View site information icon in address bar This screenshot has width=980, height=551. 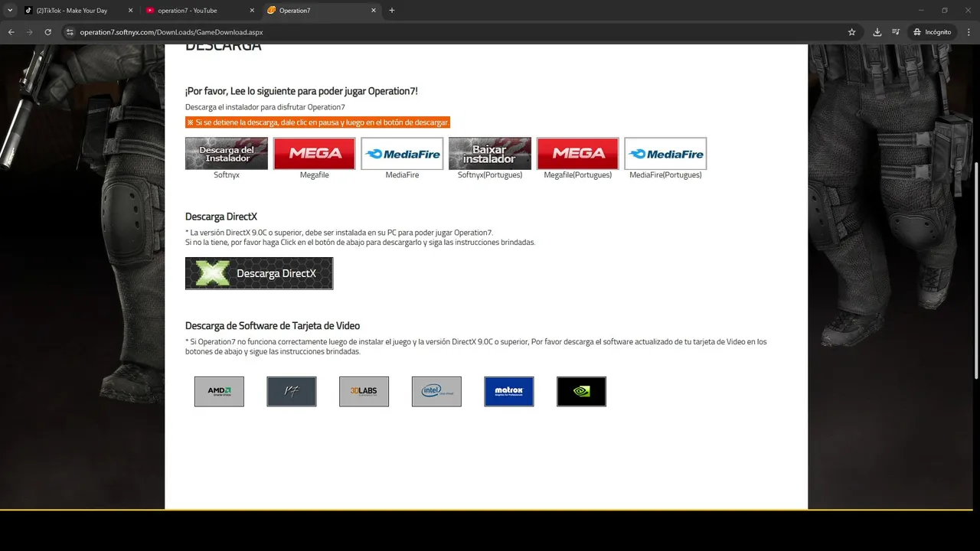pyautogui.click(x=70, y=32)
